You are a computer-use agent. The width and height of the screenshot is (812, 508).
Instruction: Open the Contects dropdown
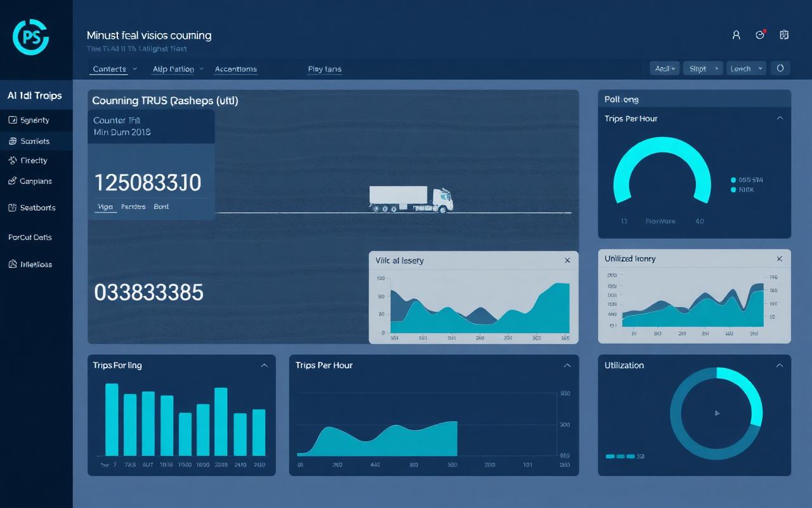(114, 69)
